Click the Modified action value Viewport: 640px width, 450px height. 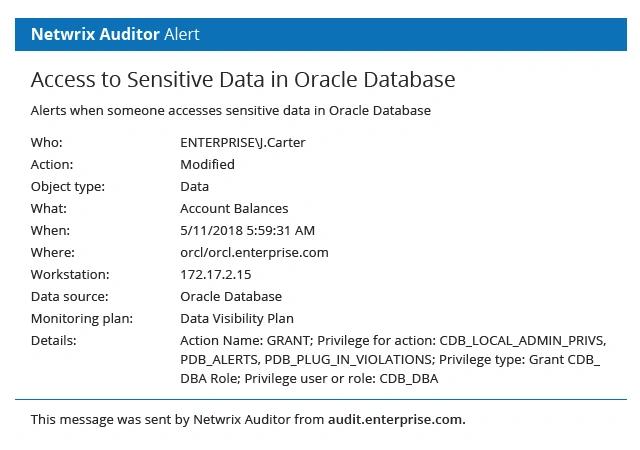point(207,164)
